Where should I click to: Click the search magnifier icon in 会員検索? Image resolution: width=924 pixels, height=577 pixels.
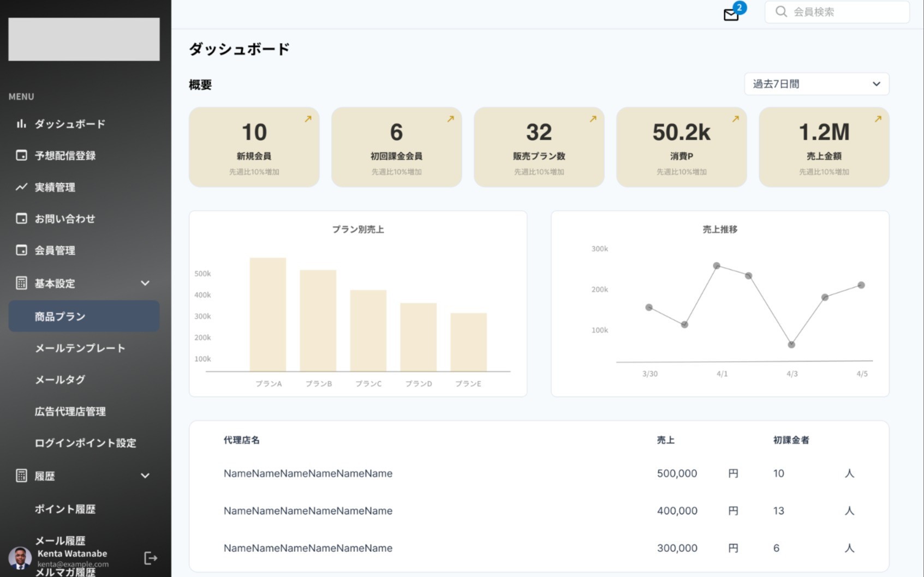click(x=782, y=11)
